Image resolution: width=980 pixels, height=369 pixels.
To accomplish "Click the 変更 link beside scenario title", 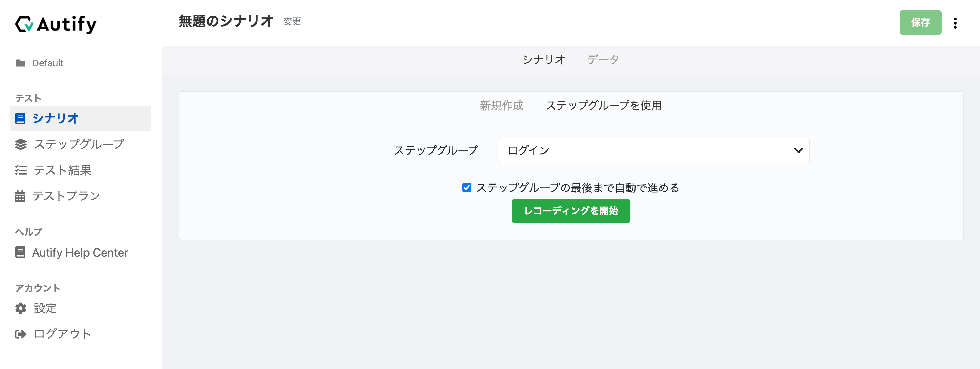I will (x=292, y=21).
